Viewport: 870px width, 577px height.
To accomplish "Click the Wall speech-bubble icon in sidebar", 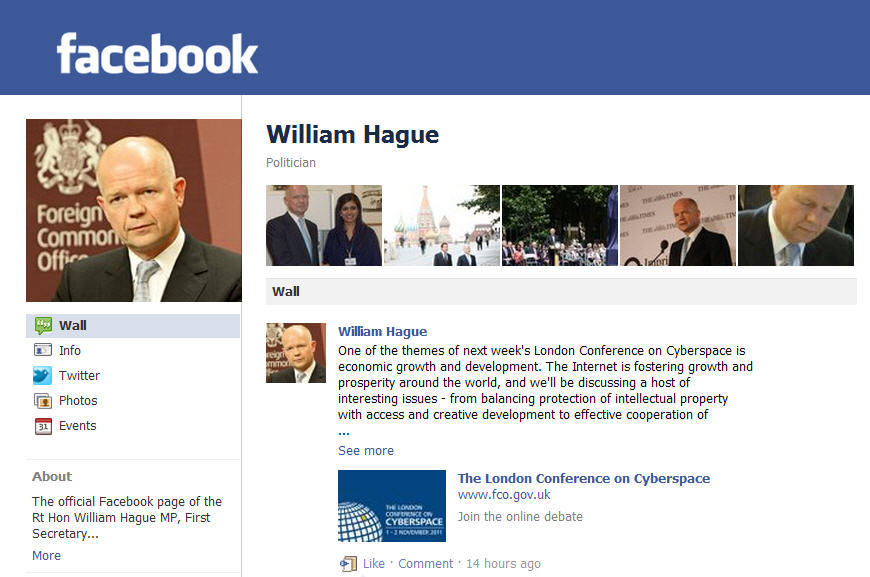I will pyautogui.click(x=43, y=326).
